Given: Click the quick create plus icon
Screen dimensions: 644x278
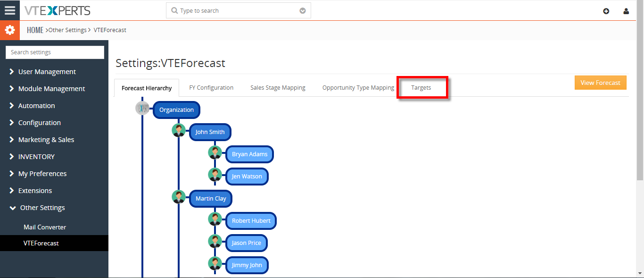Looking at the screenshot, I should (x=606, y=11).
